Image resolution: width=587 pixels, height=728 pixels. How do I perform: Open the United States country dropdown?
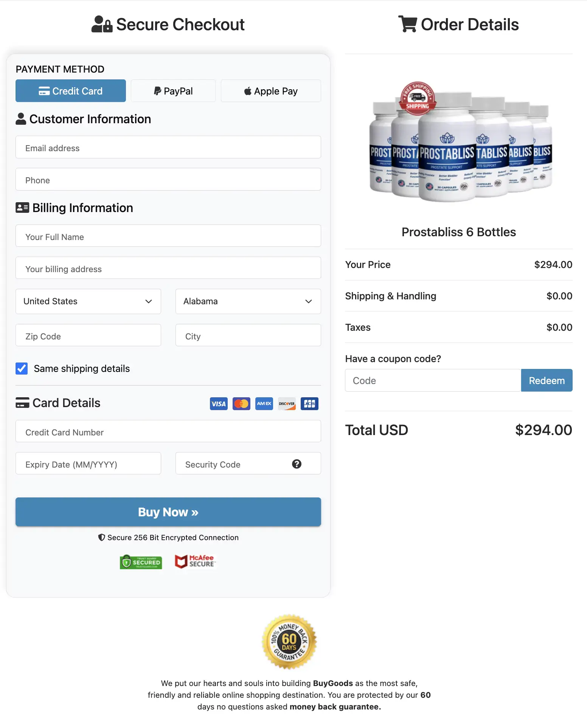(x=88, y=301)
